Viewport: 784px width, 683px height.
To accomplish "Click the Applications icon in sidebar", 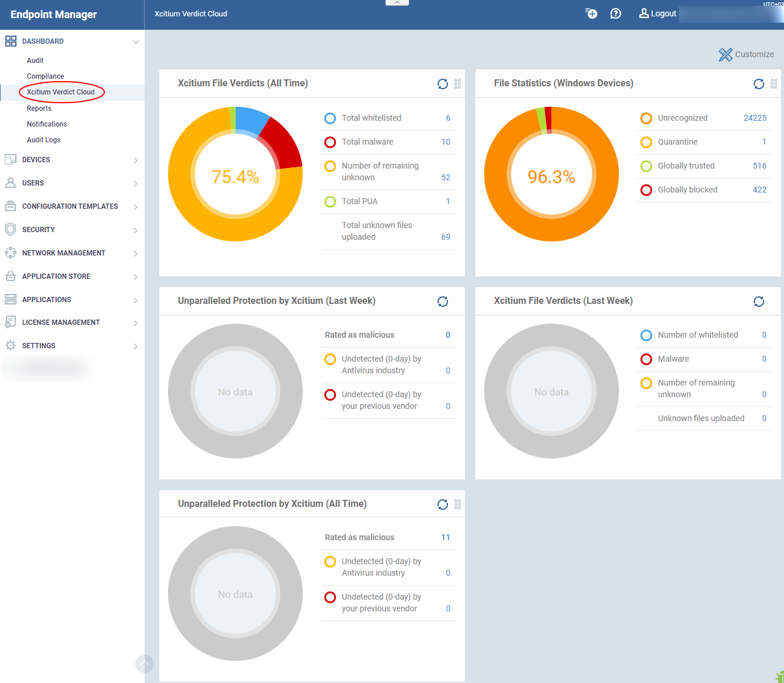I will (10, 300).
